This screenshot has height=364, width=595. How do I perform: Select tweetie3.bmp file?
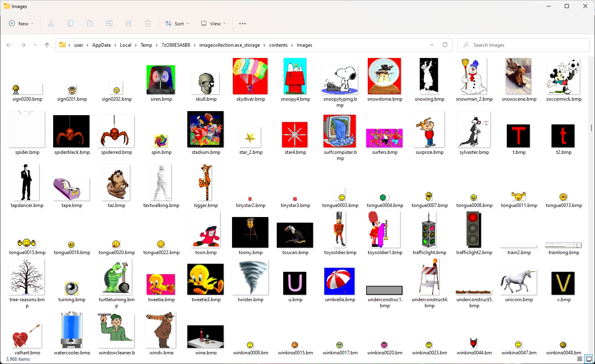coord(205,279)
